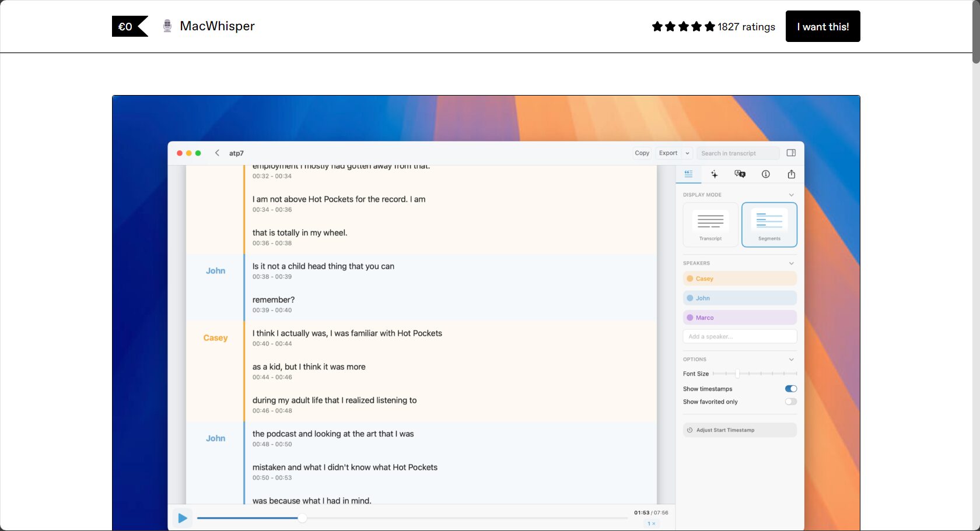Image resolution: width=980 pixels, height=531 pixels.
Task: Select the Casey speaker row in the sidebar
Action: (740, 279)
